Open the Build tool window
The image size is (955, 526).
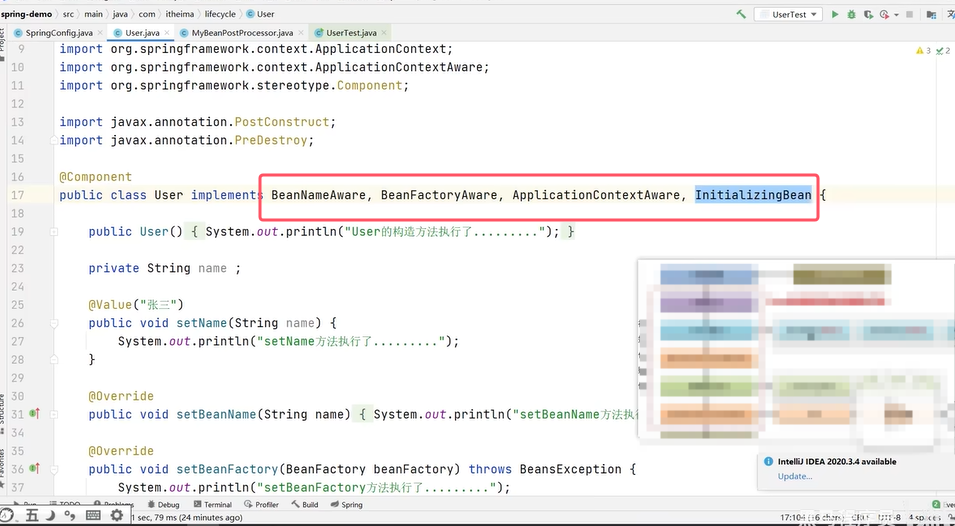[305, 505]
